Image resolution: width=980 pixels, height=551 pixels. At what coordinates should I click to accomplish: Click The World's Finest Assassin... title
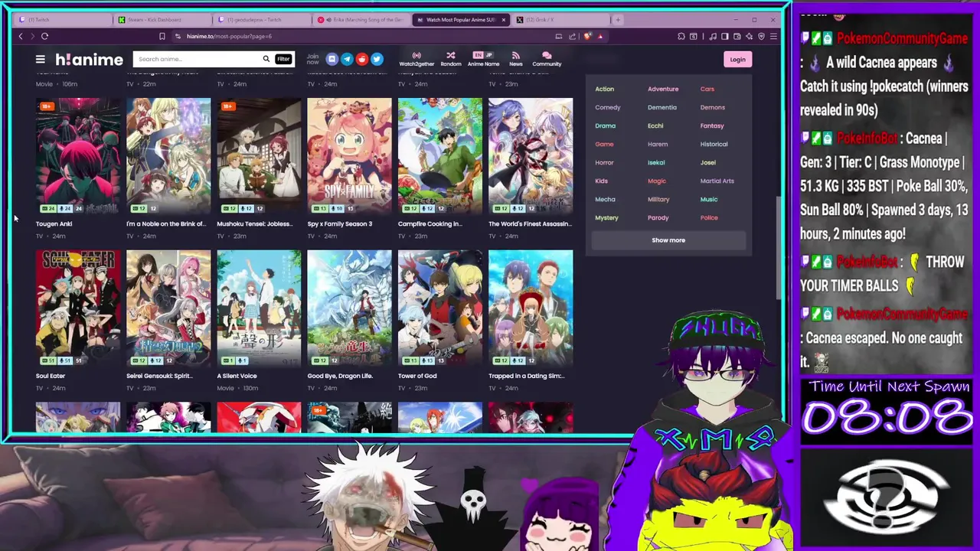pyautogui.click(x=530, y=224)
